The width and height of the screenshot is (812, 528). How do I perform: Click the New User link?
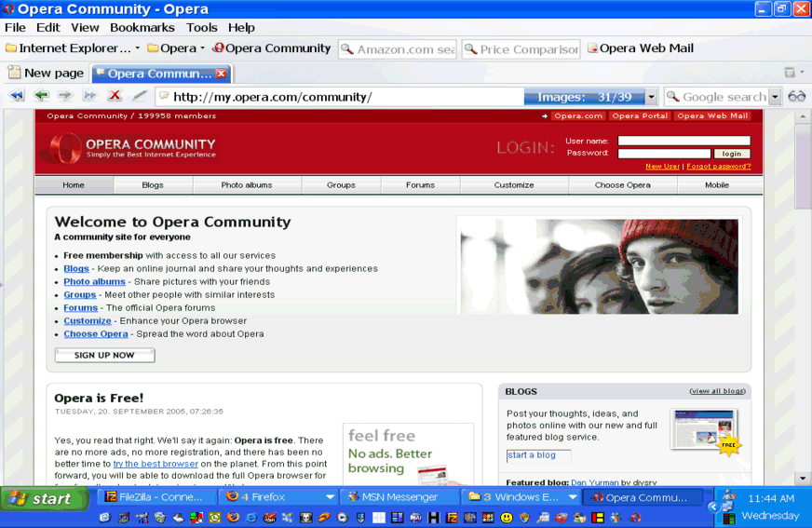pos(662,166)
